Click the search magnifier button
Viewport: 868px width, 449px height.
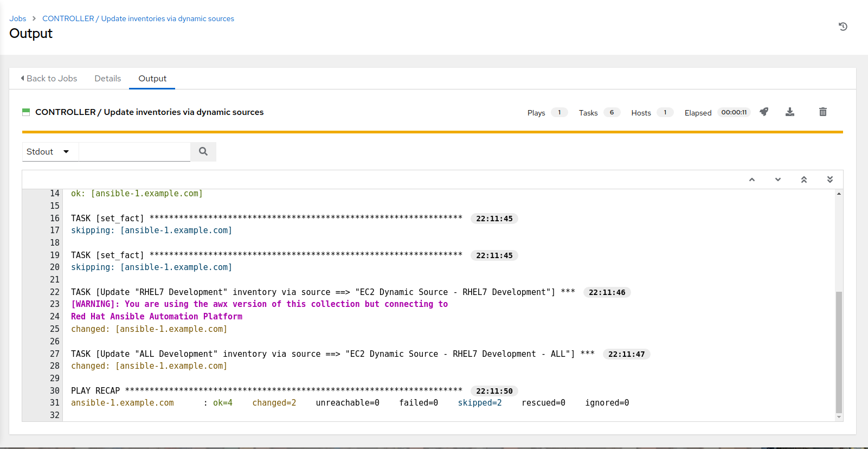click(203, 152)
